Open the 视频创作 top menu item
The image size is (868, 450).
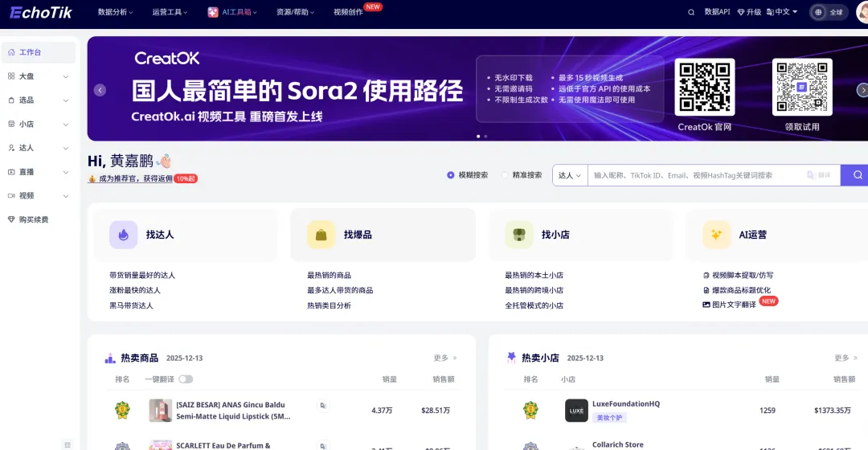pyautogui.click(x=347, y=12)
